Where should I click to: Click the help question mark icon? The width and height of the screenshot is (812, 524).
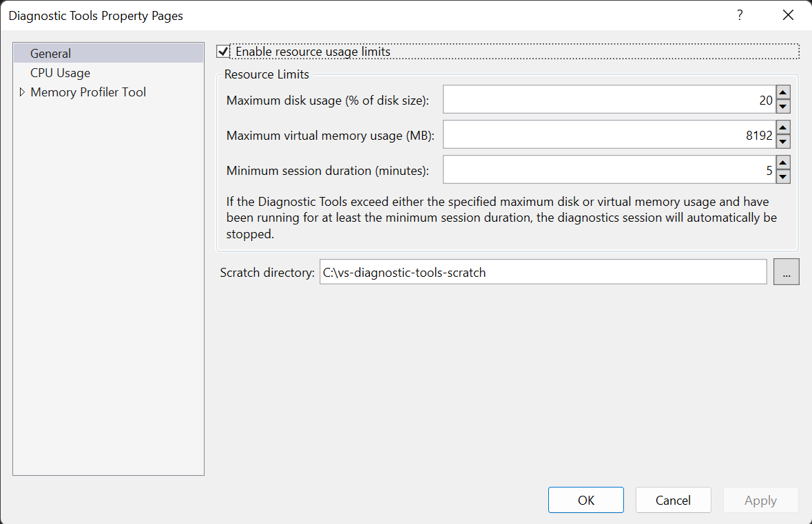(740, 15)
